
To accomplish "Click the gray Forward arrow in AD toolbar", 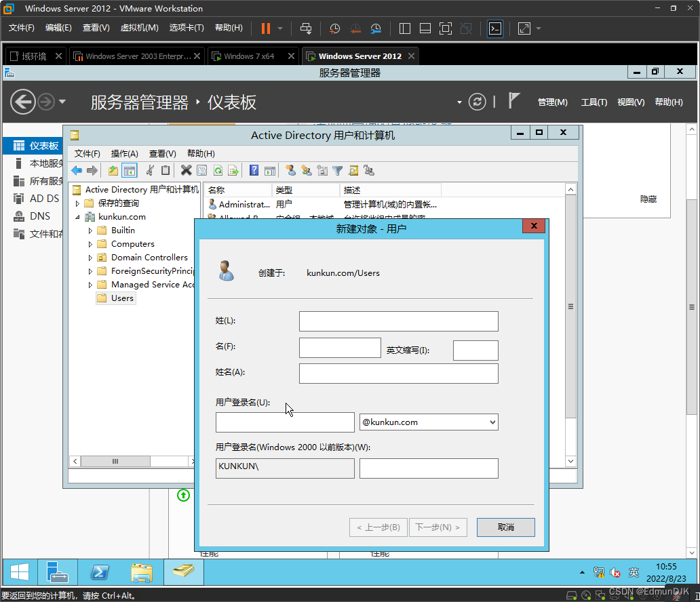I will pyautogui.click(x=92, y=170).
